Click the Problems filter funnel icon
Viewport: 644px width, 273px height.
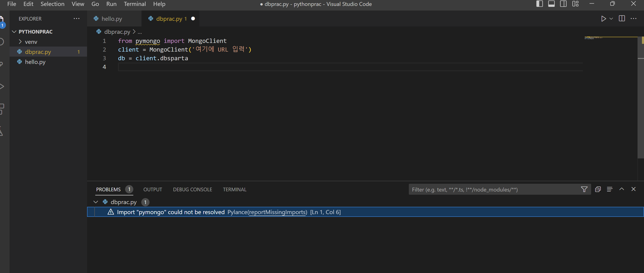click(x=584, y=189)
